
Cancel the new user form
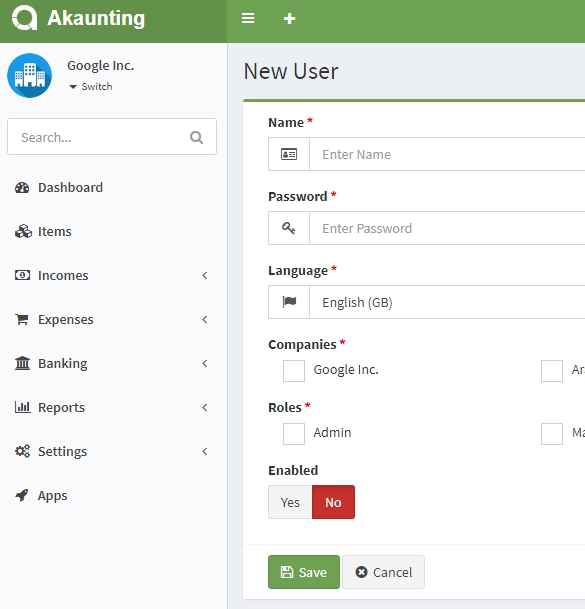pyautogui.click(x=383, y=572)
